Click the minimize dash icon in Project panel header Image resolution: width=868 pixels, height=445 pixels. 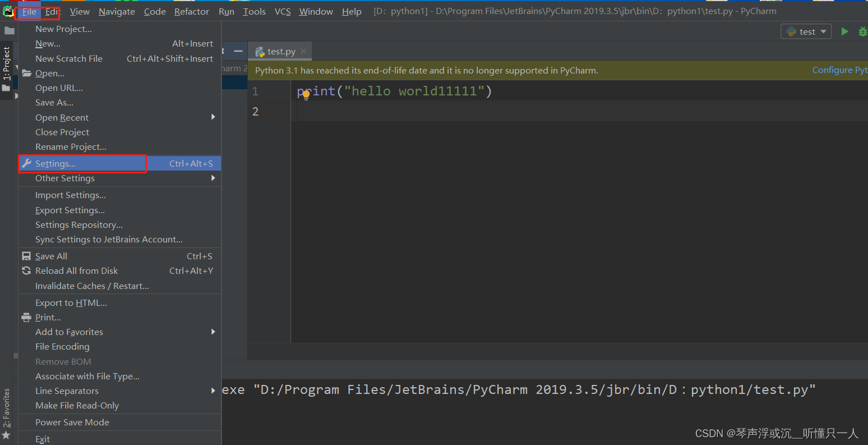pos(238,51)
